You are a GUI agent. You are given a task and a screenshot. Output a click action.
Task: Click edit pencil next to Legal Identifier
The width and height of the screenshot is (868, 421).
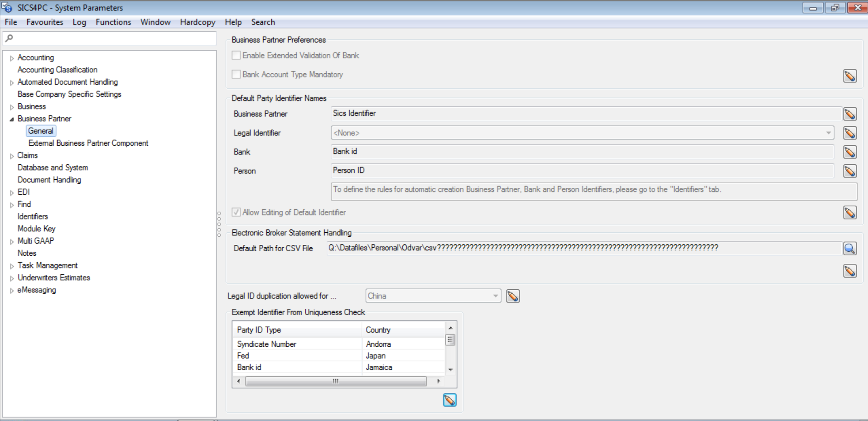point(849,133)
